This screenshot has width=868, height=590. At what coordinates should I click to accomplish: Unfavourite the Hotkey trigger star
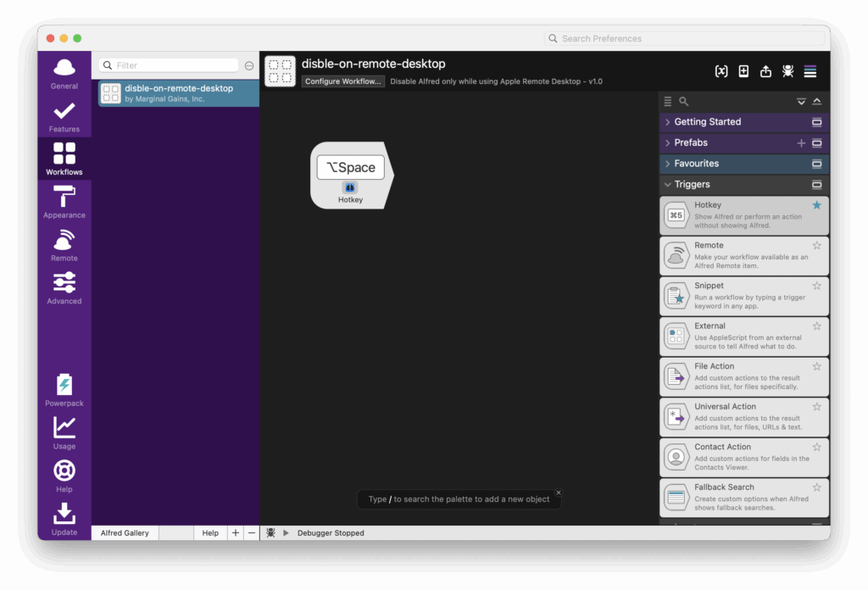[817, 205]
